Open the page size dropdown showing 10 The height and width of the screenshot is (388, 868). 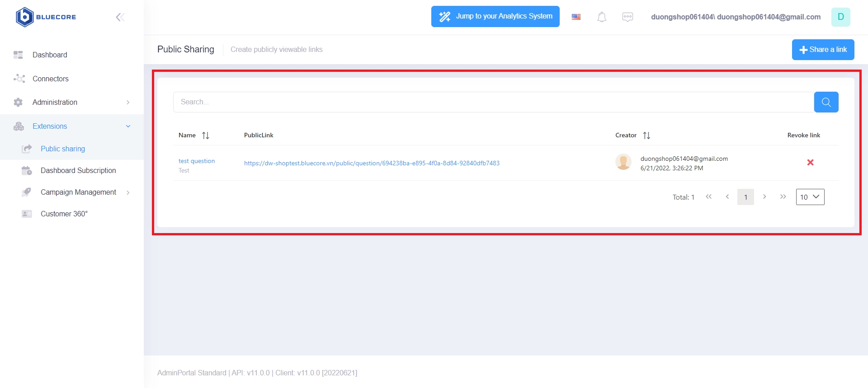coord(810,197)
